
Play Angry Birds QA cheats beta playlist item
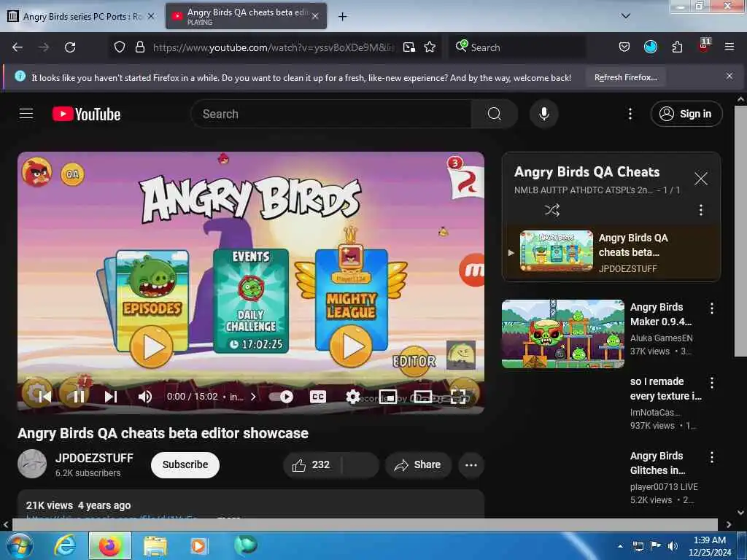click(611, 253)
